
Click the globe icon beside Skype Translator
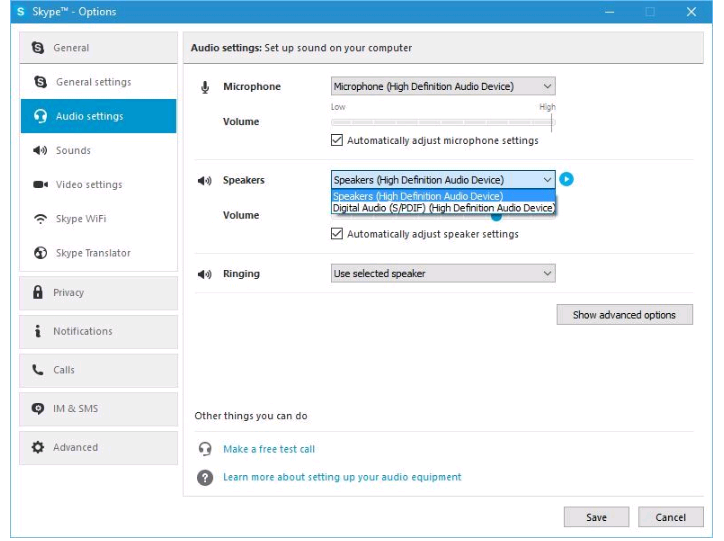pyautogui.click(x=41, y=252)
